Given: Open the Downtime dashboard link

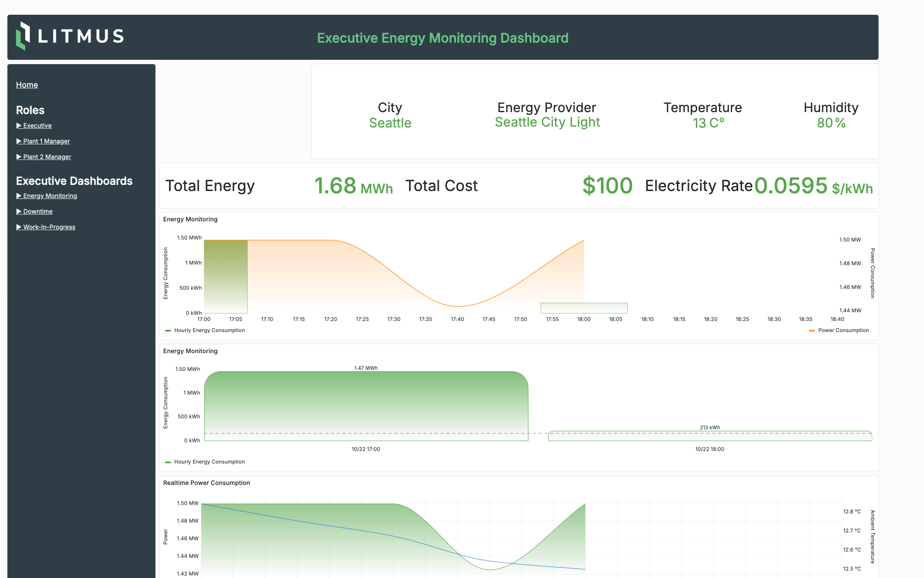Looking at the screenshot, I should pyautogui.click(x=38, y=211).
